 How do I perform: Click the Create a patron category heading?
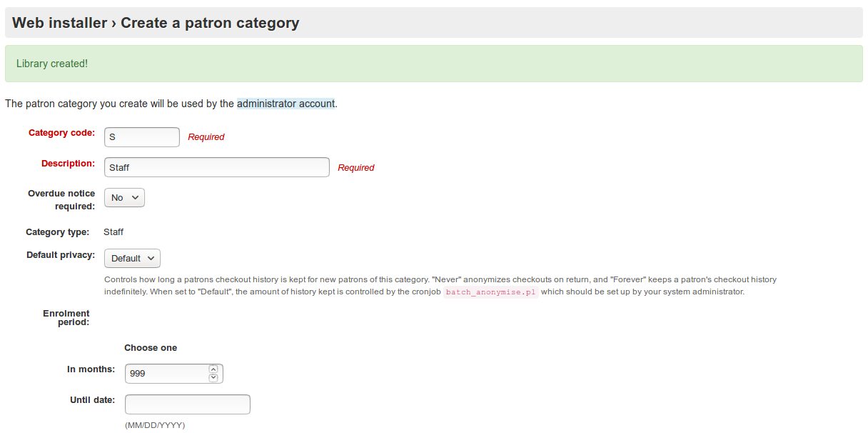coord(210,23)
